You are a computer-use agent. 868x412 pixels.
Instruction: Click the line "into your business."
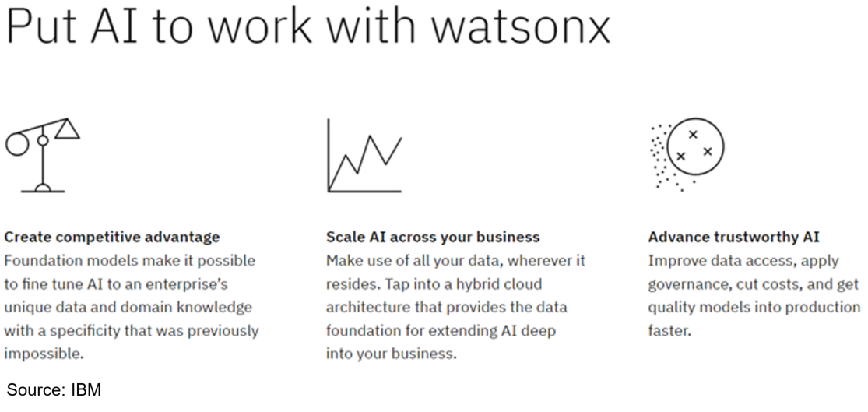point(390,354)
